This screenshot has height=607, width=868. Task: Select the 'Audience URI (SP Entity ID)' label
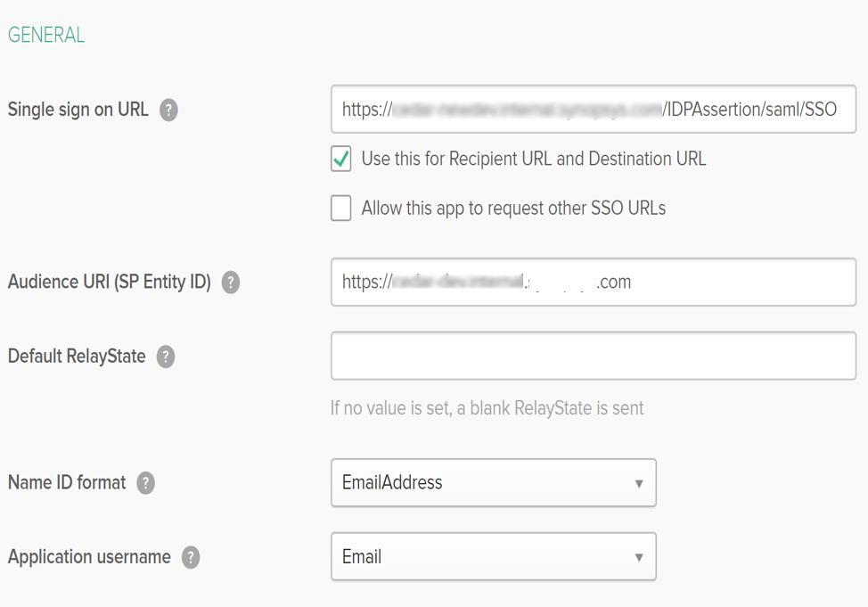pos(109,282)
